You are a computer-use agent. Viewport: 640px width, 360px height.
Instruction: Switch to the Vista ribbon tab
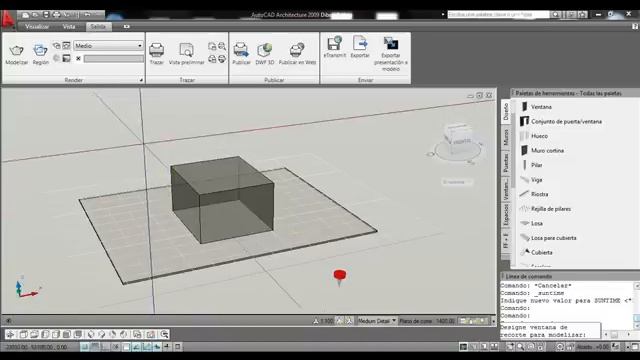tap(69, 27)
